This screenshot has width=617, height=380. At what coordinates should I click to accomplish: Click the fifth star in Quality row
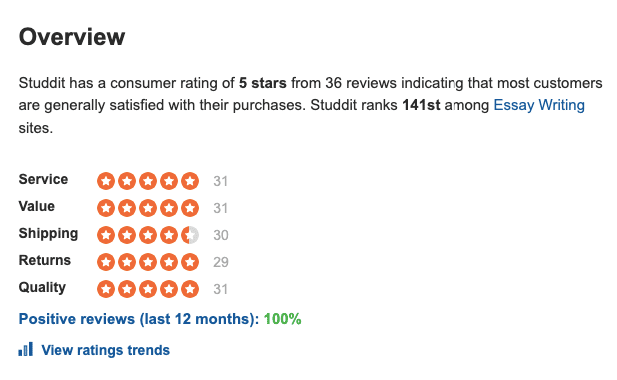point(190,289)
